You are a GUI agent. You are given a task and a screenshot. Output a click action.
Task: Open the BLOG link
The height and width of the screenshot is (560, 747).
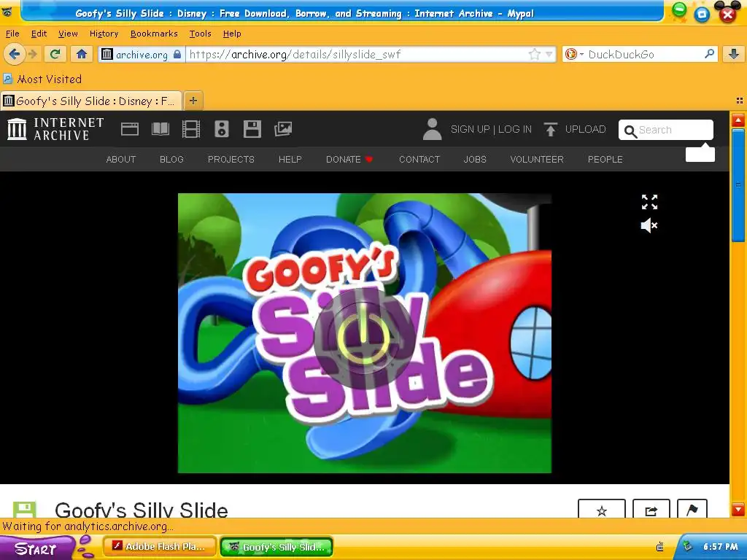171,160
